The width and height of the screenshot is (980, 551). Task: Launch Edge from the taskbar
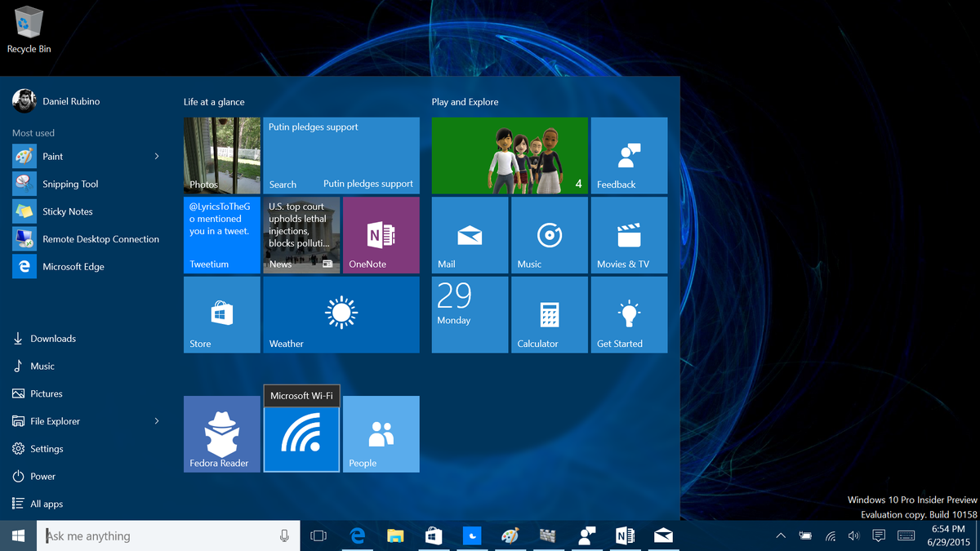click(x=357, y=535)
